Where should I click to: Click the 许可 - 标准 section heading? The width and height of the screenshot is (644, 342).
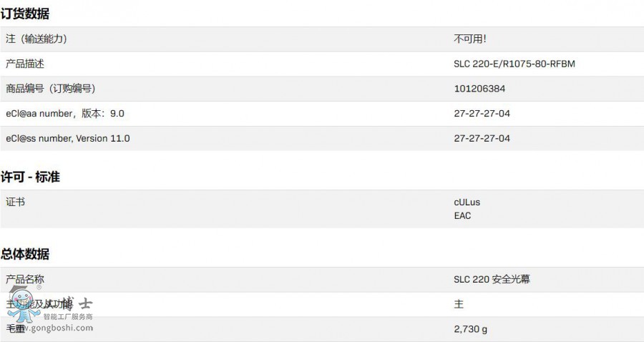click(30, 177)
